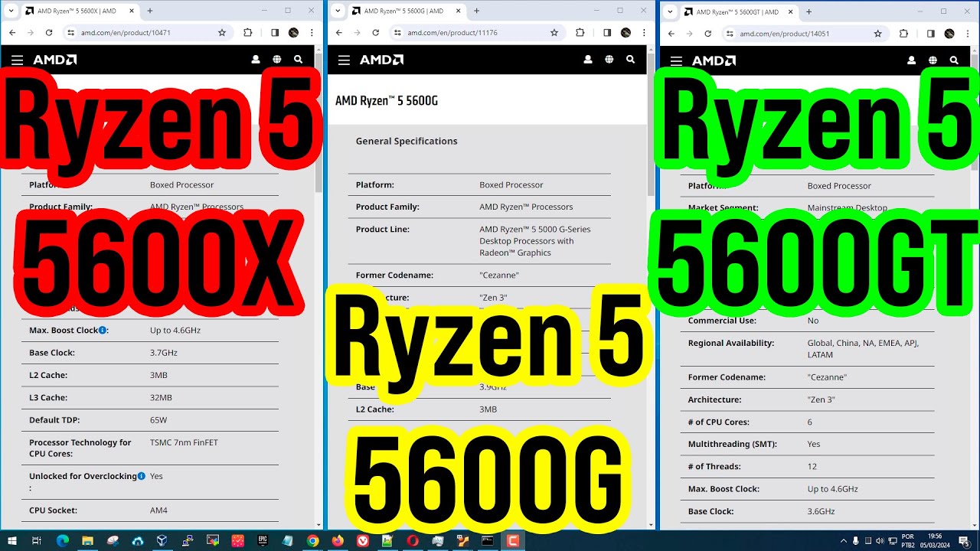Click "Mainstream Desktop" value in 5600GT window
Image resolution: width=980 pixels, height=551 pixels.
point(847,207)
